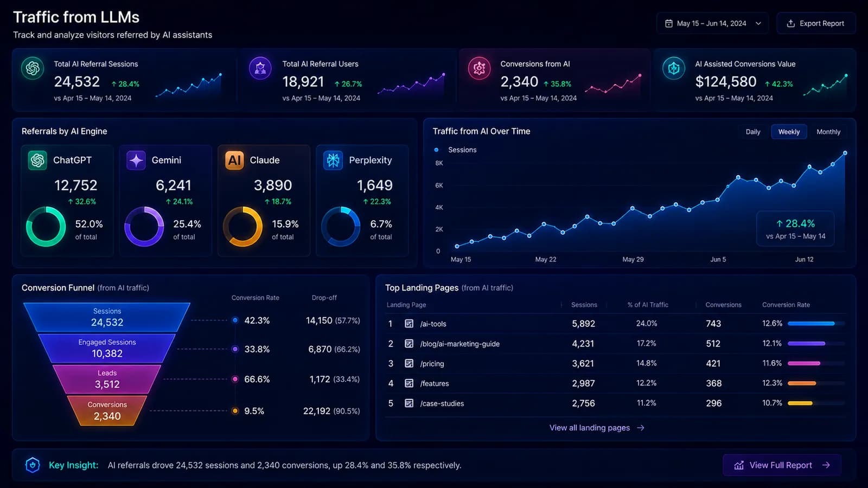Viewport: 868px width, 488px height.
Task: Click the 368 conversions cell for /features
Action: click(713, 383)
